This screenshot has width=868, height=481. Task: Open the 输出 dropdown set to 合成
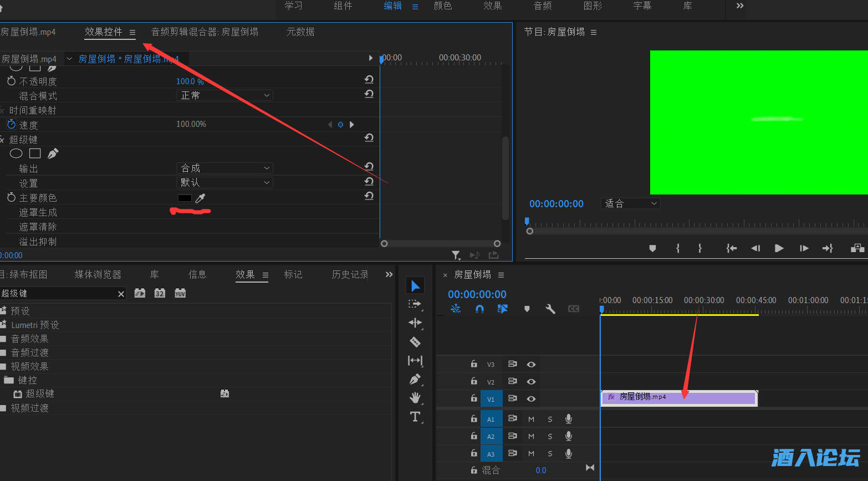225,168
